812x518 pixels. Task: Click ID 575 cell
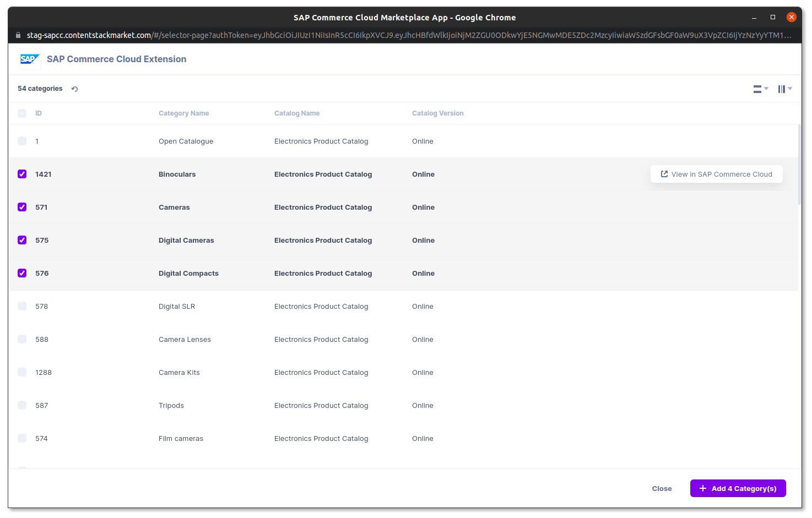click(42, 240)
